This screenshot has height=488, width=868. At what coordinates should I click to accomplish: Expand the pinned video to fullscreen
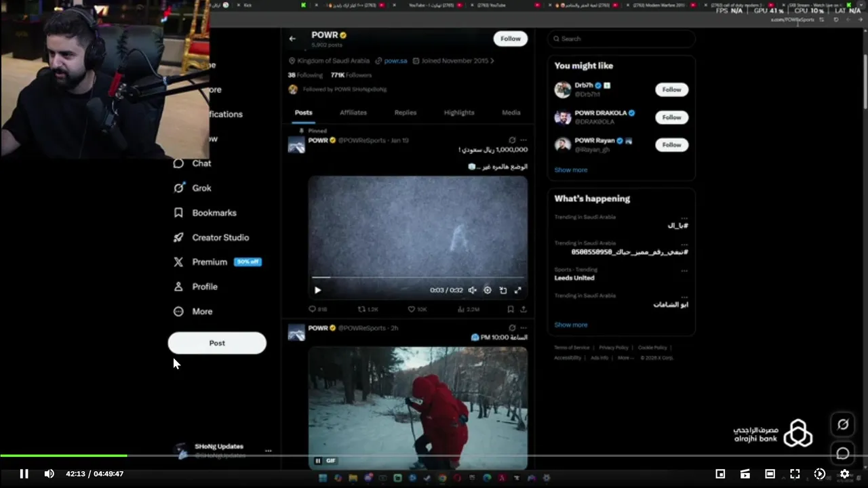point(518,290)
